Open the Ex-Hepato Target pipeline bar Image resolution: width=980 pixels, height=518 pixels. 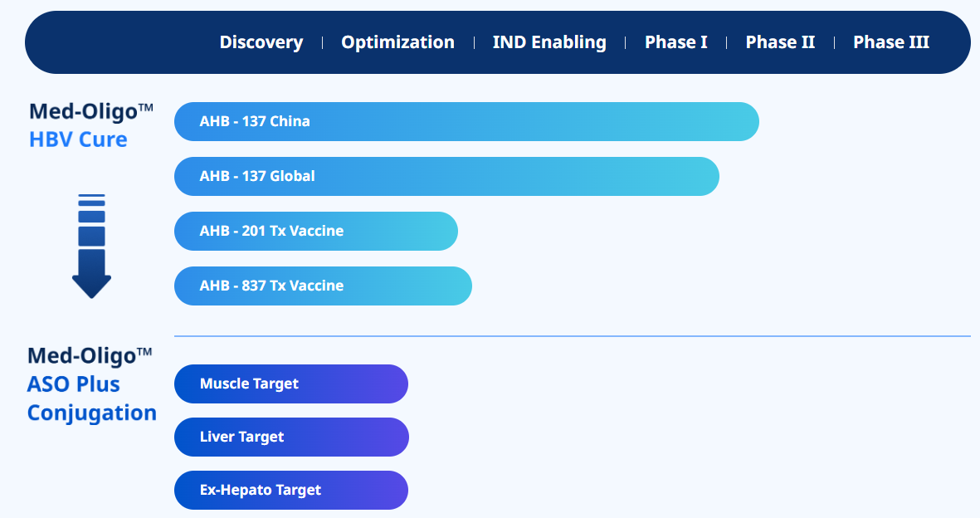(x=290, y=490)
